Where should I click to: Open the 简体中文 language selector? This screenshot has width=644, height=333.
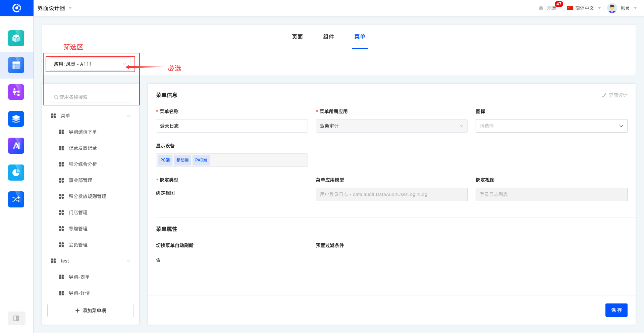pos(584,8)
